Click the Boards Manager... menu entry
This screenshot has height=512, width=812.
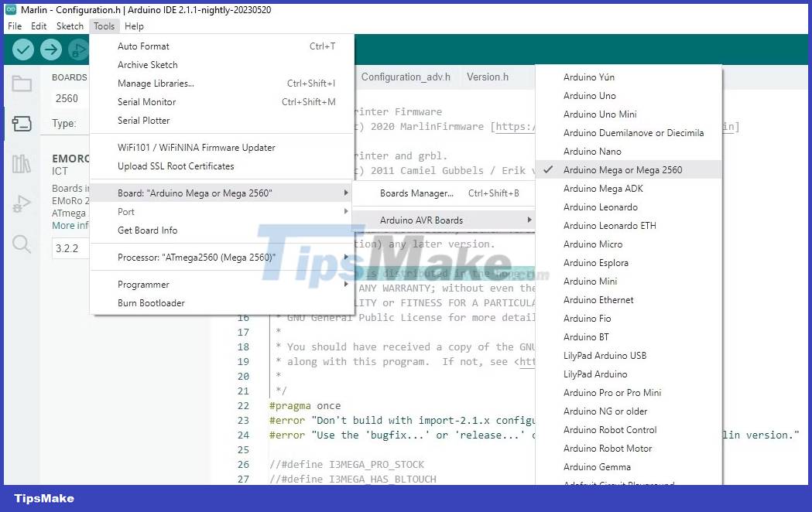(x=416, y=193)
